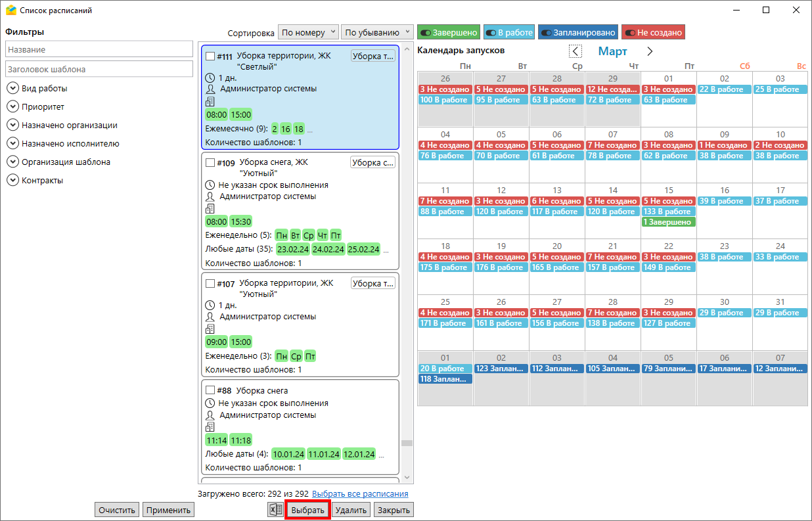Go to next month after Март
The width and height of the screenshot is (812, 521).
click(650, 51)
